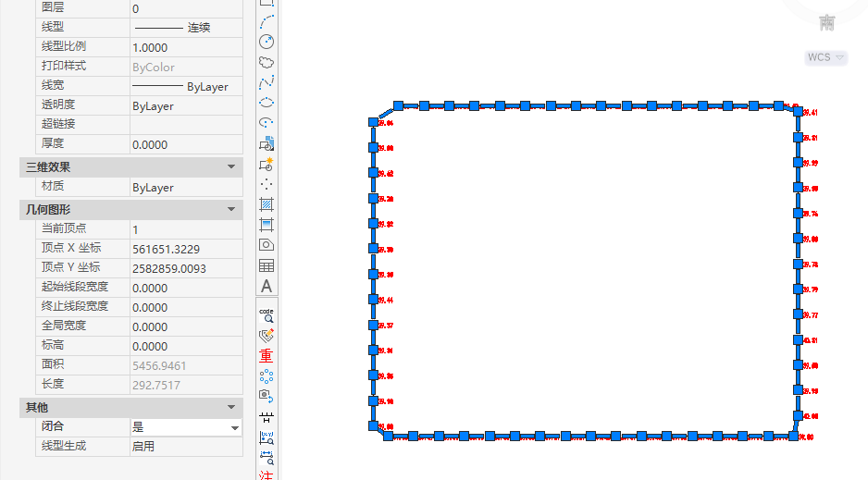Collapse the 几何图形 section
Image resolution: width=868 pixels, height=480 pixels.
point(231,210)
